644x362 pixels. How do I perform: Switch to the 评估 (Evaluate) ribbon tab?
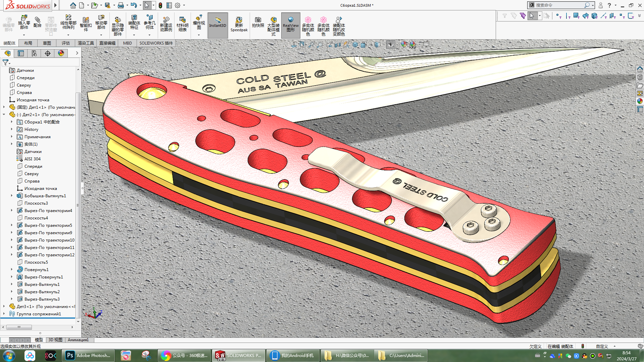tap(66, 43)
